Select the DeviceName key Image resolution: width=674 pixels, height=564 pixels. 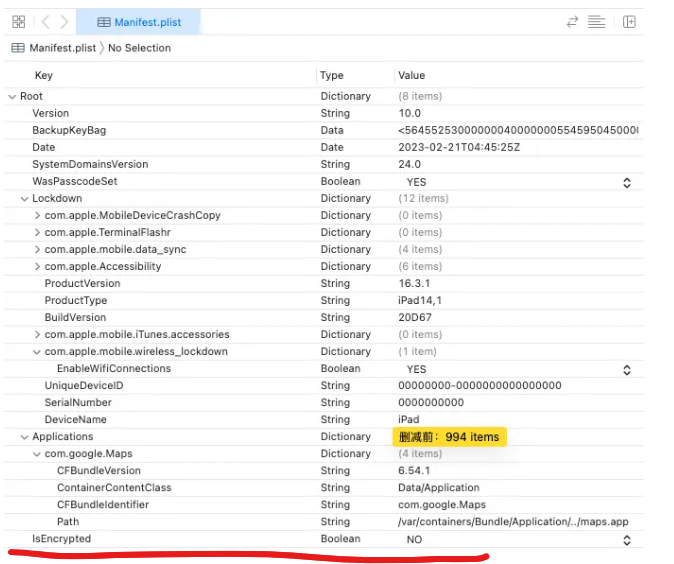pos(76,420)
